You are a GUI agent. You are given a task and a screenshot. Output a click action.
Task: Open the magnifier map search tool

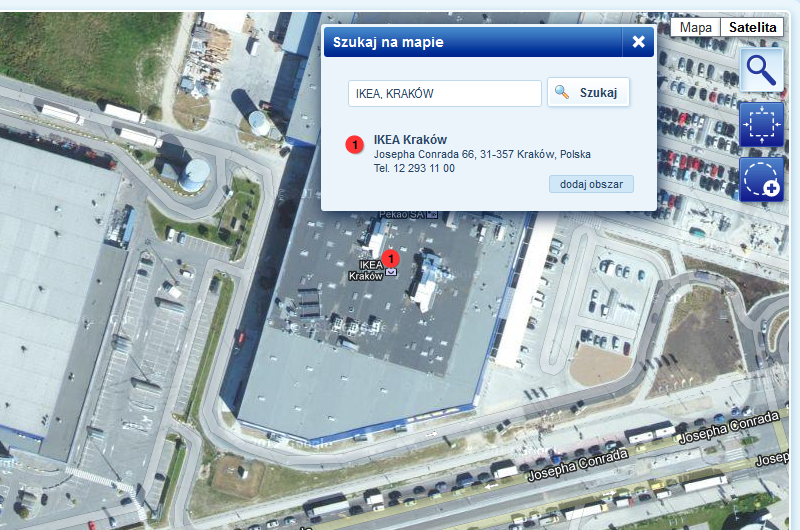[x=761, y=70]
